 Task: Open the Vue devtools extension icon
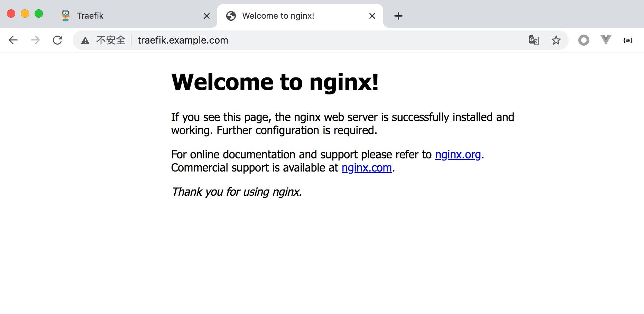click(x=606, y=40)
